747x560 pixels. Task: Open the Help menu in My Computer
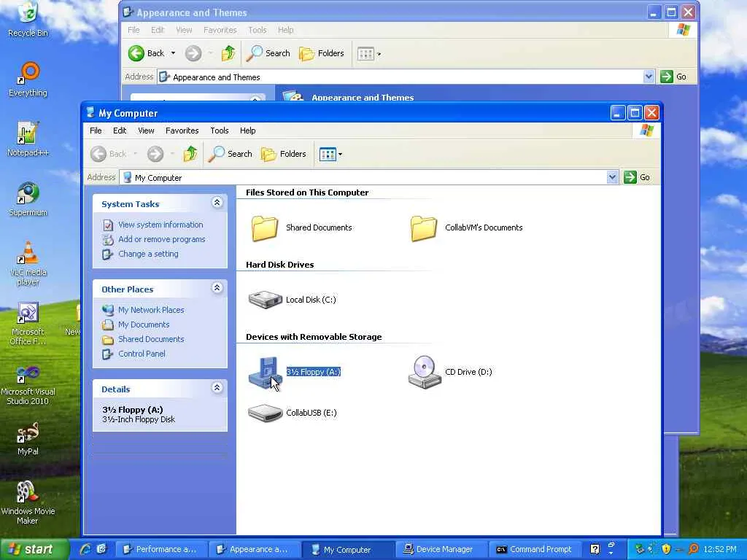tap(248, 131)
